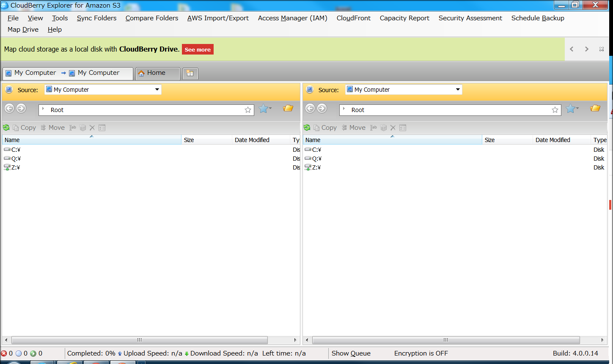Screen dimensions: 613x364
Task: Click the delete X icon in right pane
Action: 393,128
